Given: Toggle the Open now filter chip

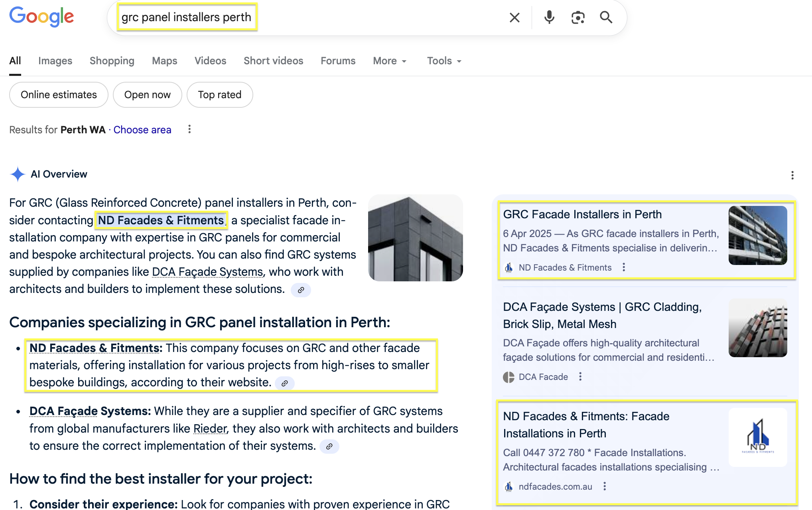Looking at the screenshot, I should 147,95.
